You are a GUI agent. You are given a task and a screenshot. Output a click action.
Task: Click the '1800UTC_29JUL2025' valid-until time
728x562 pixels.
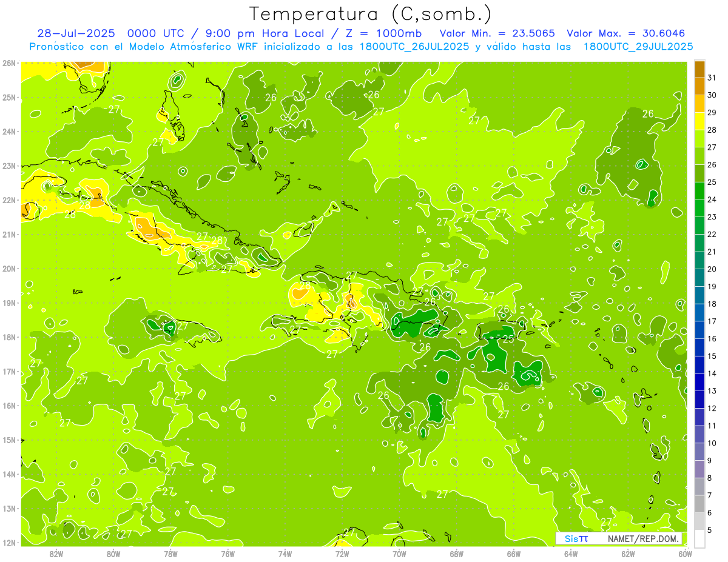tap(638, 47)
